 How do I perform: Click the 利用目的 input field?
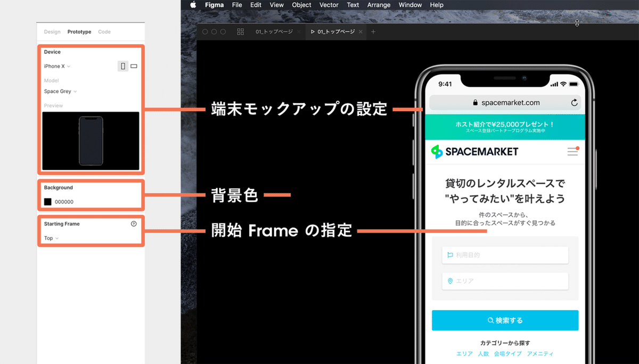click(505, 255)
